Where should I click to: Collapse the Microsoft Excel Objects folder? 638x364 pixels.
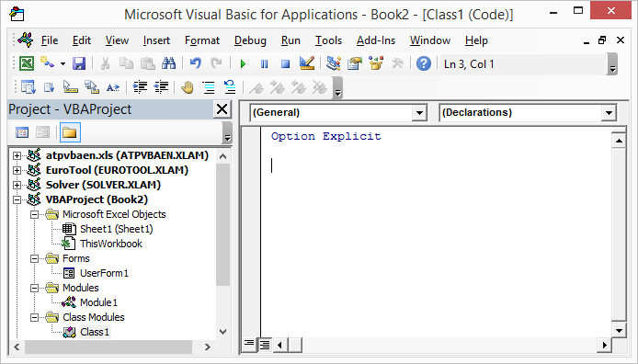point(35,214)
